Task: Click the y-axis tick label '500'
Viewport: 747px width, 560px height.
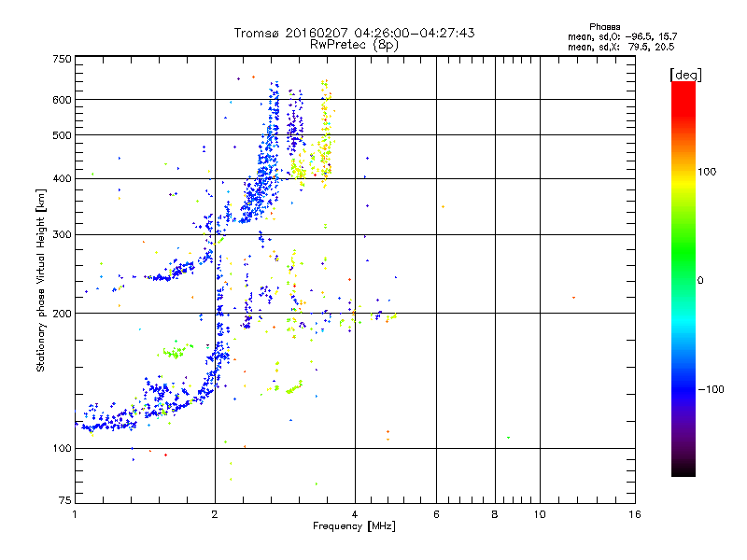Action: pyautogui.click(x=63, y=135)
